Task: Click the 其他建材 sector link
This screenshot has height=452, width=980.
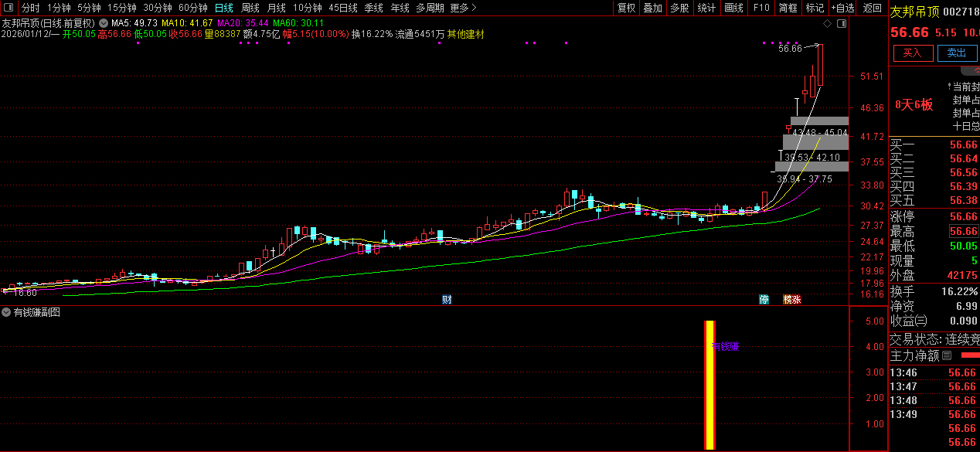Action: [x=466, y=34]
